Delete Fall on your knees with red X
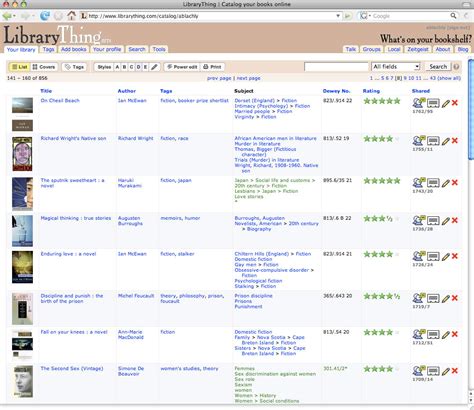Image resolution: width=474 pixels, height=410 pixels. click(x=455, y=334)
